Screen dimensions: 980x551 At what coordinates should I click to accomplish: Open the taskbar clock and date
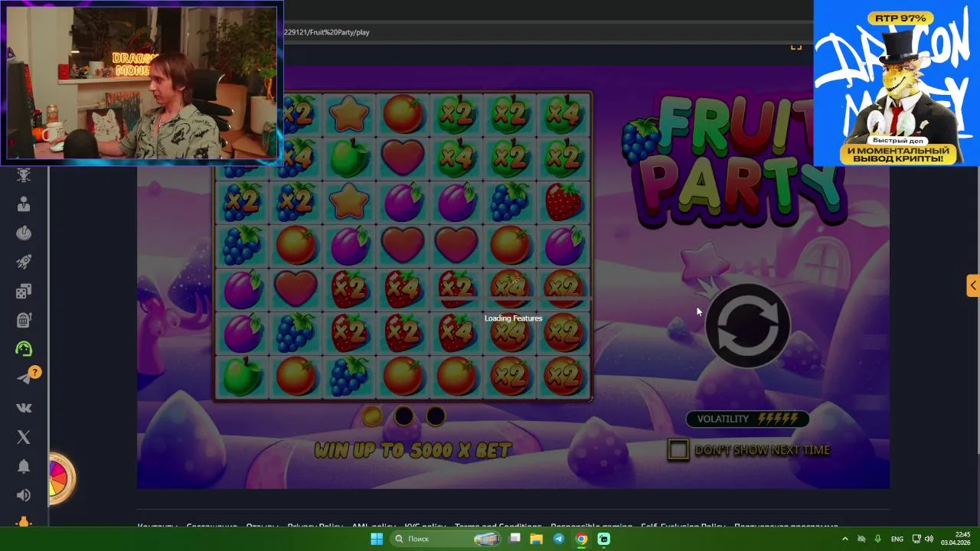point(956,539)
